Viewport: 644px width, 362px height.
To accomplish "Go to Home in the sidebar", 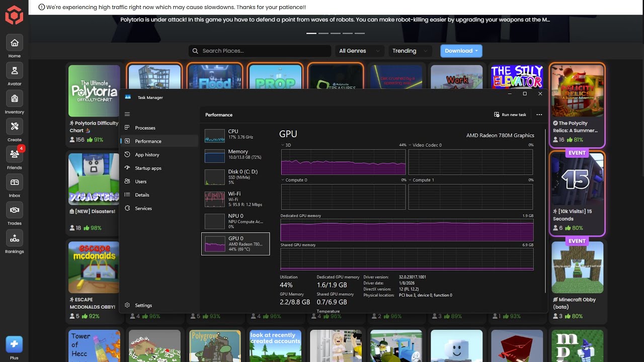I will click(x=14, y=43).
